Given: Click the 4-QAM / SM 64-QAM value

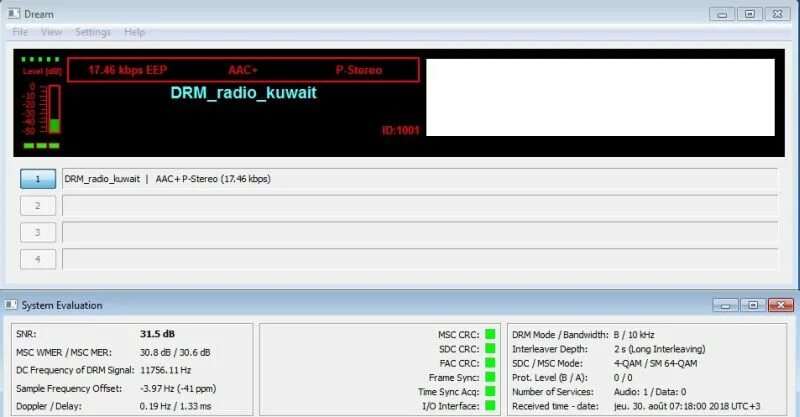Looking at the screenshot, I should (655, 363).
